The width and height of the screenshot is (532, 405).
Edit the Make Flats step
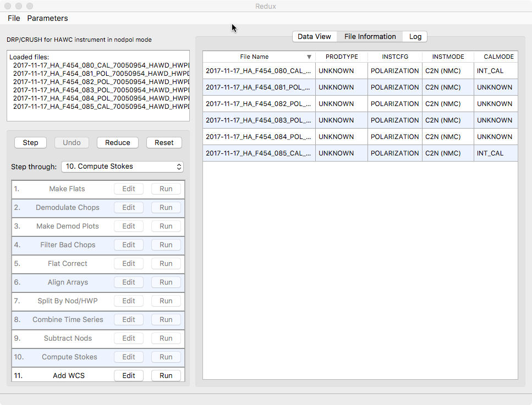(x=129, y=189)
